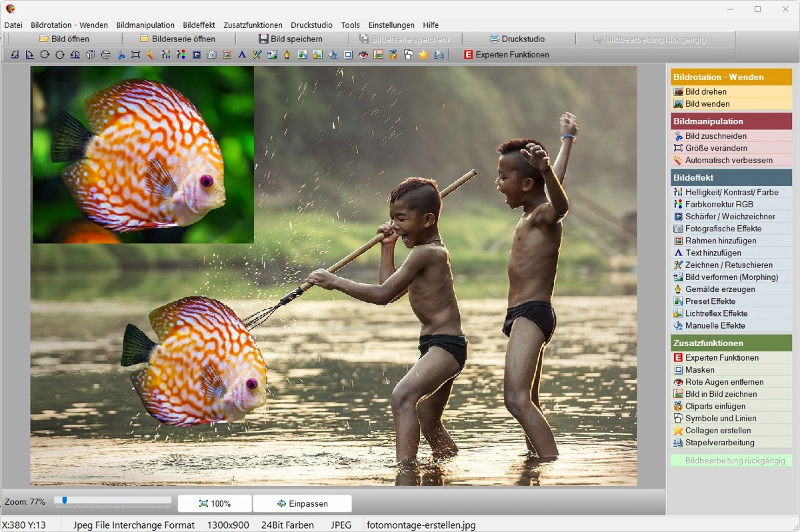Click the blue letter A text icon in toolbar
Screen dimensions: 800x532
coord(242,55)
